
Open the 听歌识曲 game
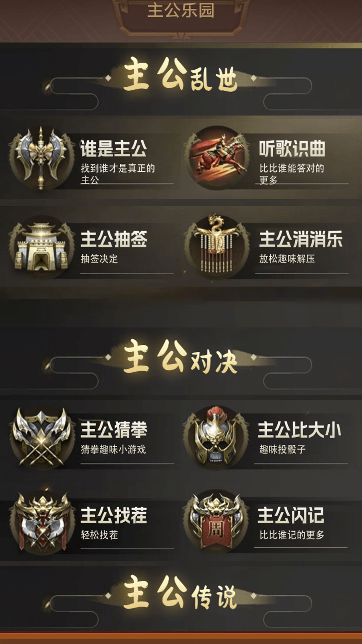(292, 149)
